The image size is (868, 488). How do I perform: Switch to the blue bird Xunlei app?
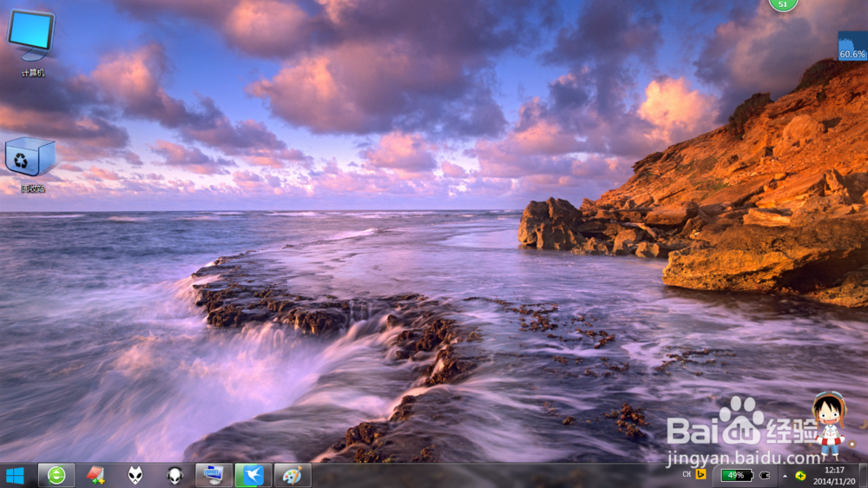(253, 476)
